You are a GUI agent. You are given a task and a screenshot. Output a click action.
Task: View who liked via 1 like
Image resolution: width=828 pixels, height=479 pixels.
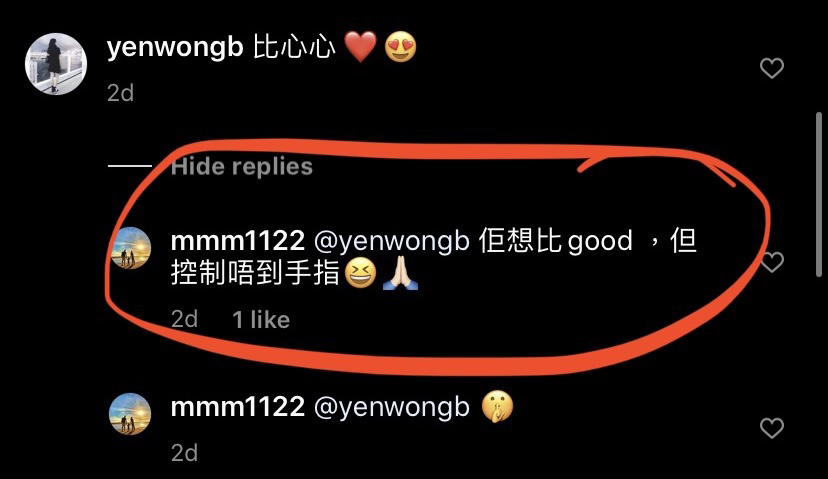[x=261, y=320]
